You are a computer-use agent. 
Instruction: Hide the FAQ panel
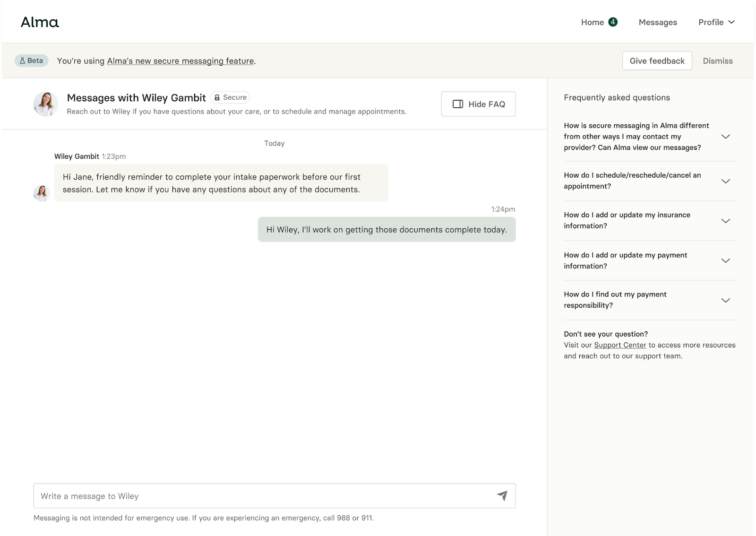click(478, 104)
